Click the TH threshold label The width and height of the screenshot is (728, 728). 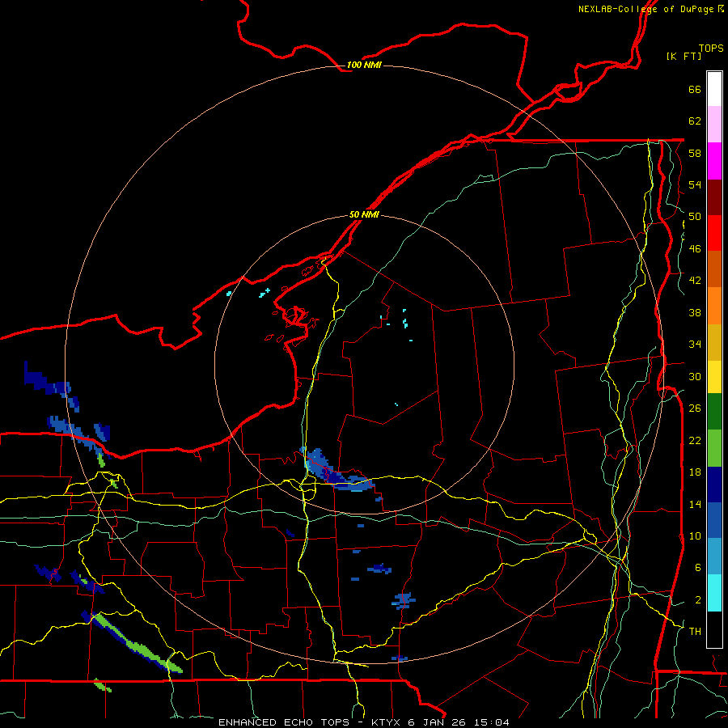[x=695, y=632]
